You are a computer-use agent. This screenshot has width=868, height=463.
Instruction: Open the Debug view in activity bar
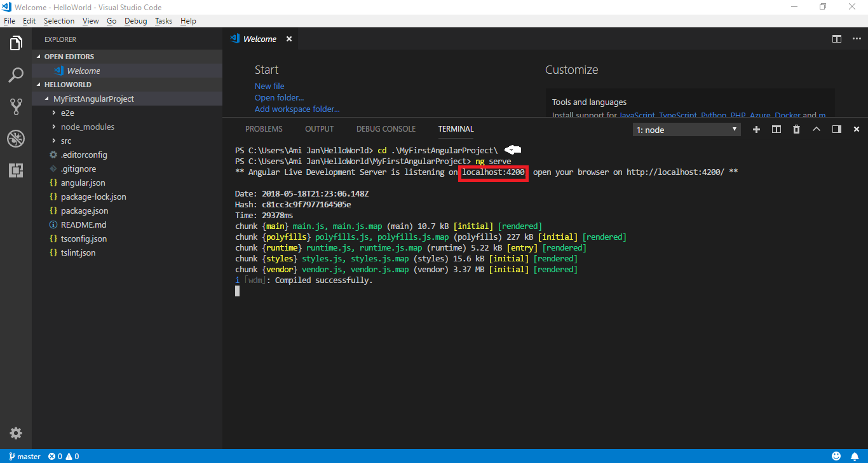[x=16, y=139]
